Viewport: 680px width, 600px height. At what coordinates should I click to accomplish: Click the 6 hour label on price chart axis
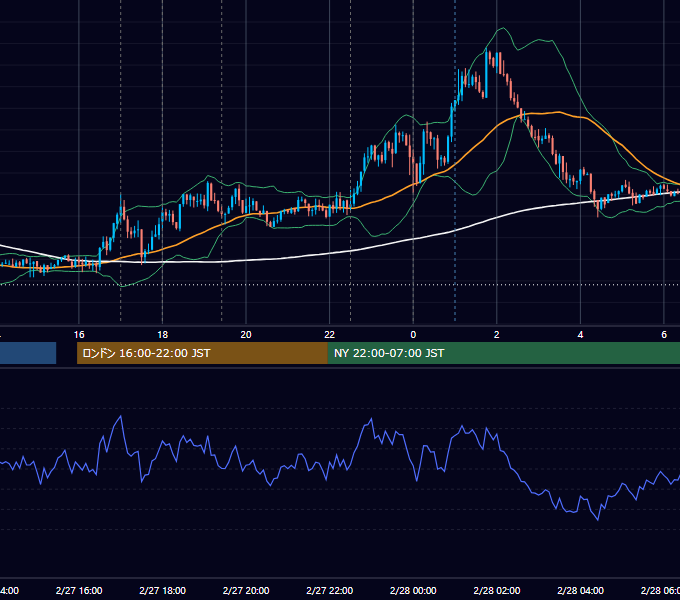click(664, 335)
